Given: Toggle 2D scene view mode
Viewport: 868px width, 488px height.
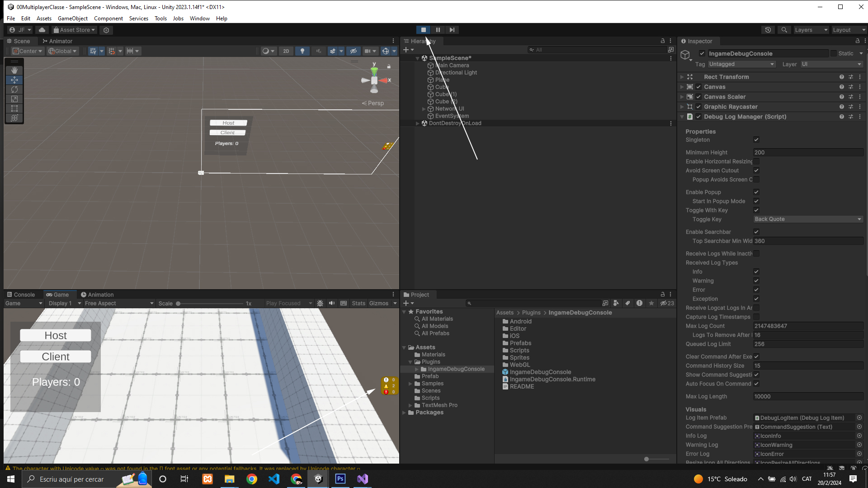Looking at the screenshot, I should (286, 51).
